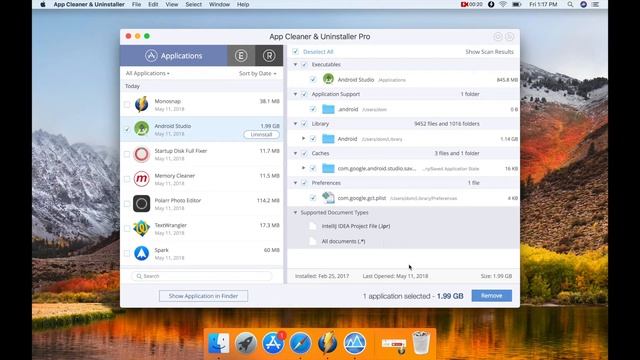Viewport: 640px width, 360px height.
Task: Click the Memory Cleaner app icon
Action: coord(142,179)
